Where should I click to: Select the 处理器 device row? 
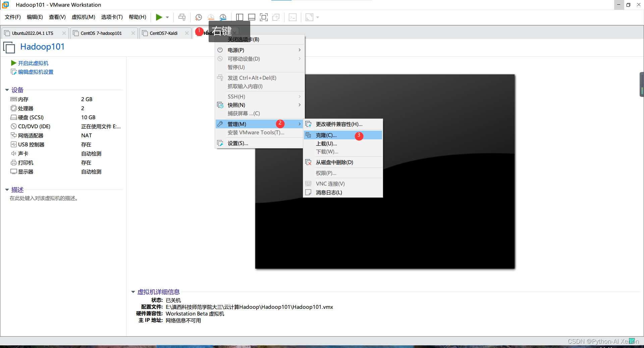(x=65, y=108)
